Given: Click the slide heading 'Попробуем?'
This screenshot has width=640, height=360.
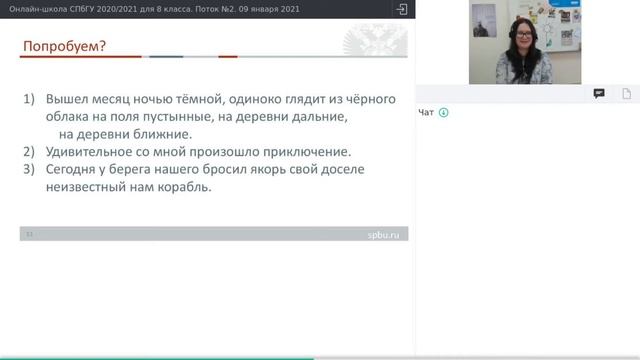Looking at the screenshot, I should 64,46.
